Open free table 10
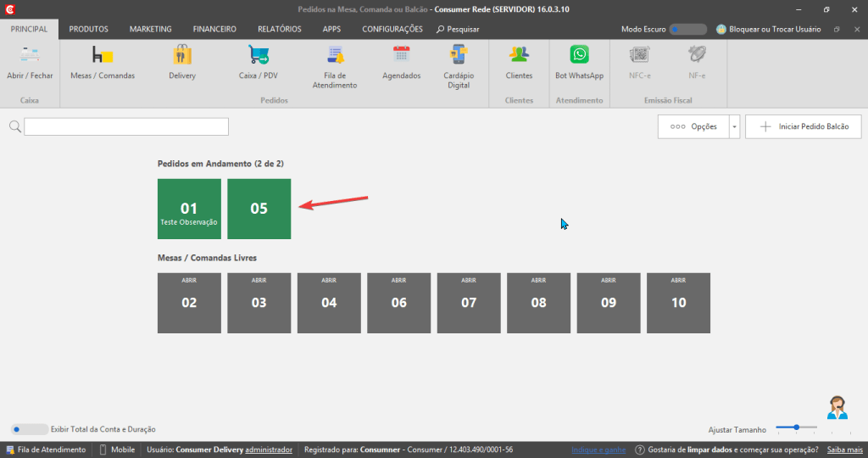Screen dimensions: 868x458 679,303
